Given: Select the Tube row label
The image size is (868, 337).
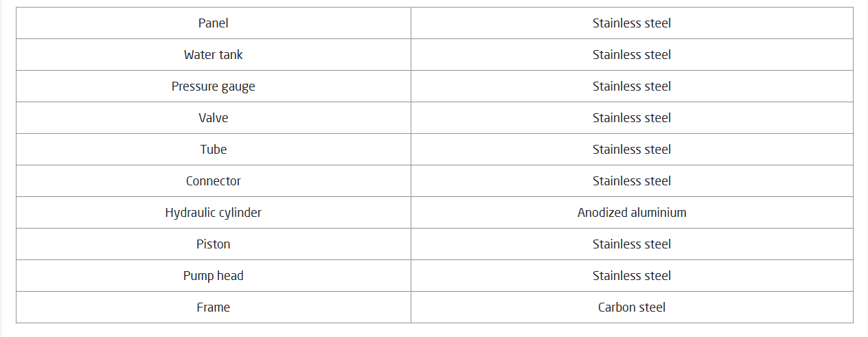Looking at the screenshot, I should pyautogui.click(x=214, y=150).
